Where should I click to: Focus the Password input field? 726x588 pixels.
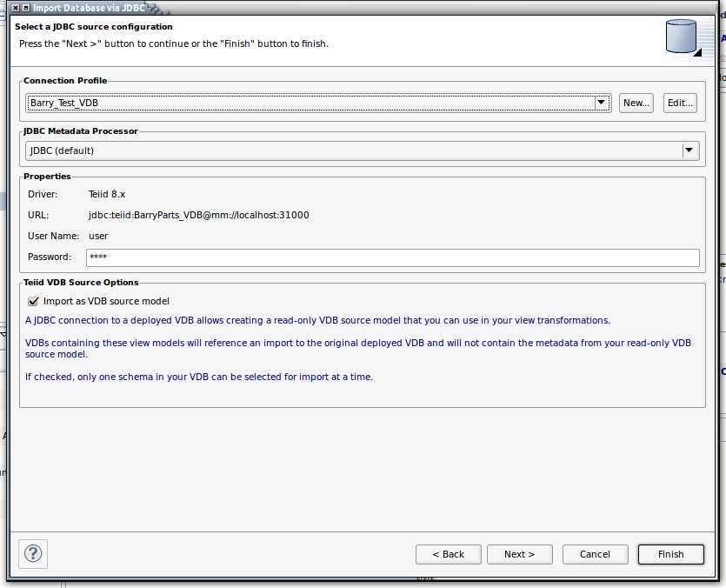(x=393, y=257)
